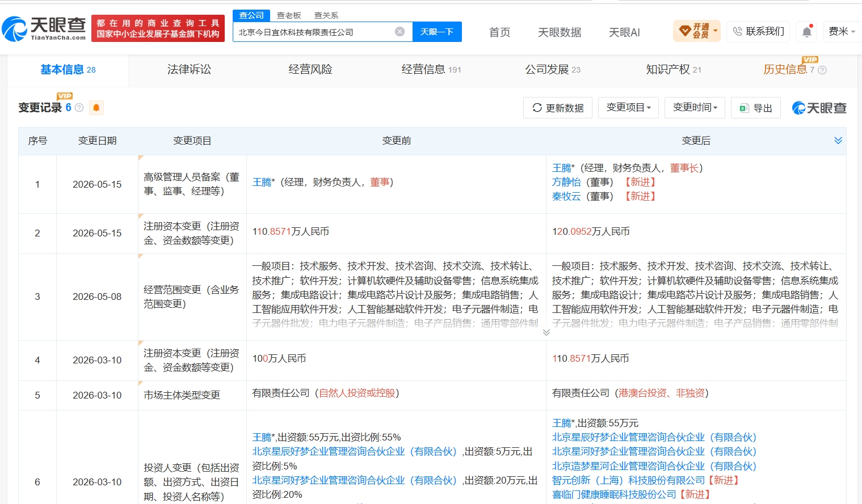This screenshot has height=504, width=862.
Task: Open the 费米 user account dropdown
Action: [x=842, y=32]
